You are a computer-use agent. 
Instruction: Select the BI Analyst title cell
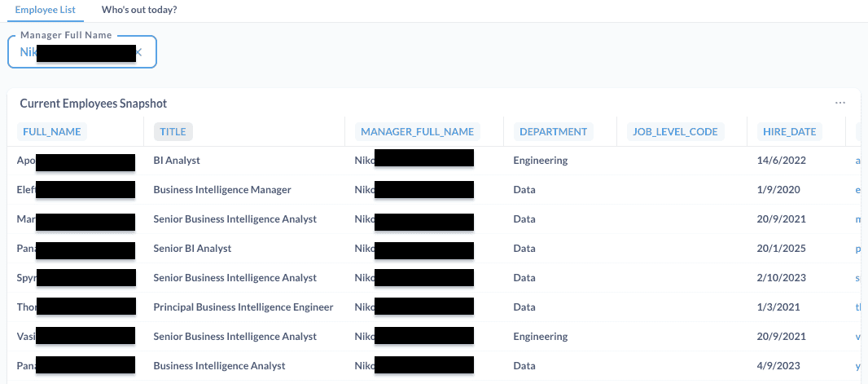tap(177, 161)
